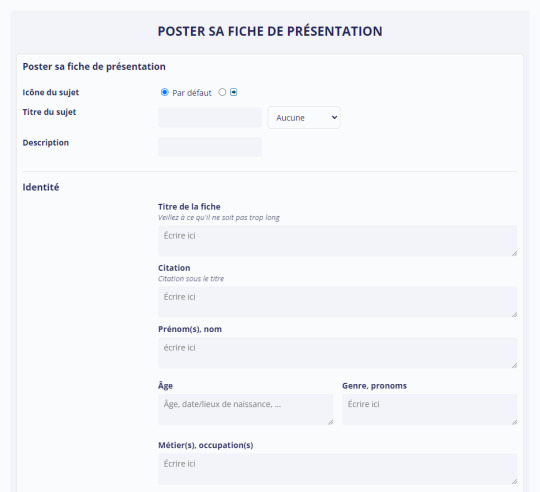
Task: Click resize handle of Âge text area
Action: pyautogui.click(x=330, y=422)
